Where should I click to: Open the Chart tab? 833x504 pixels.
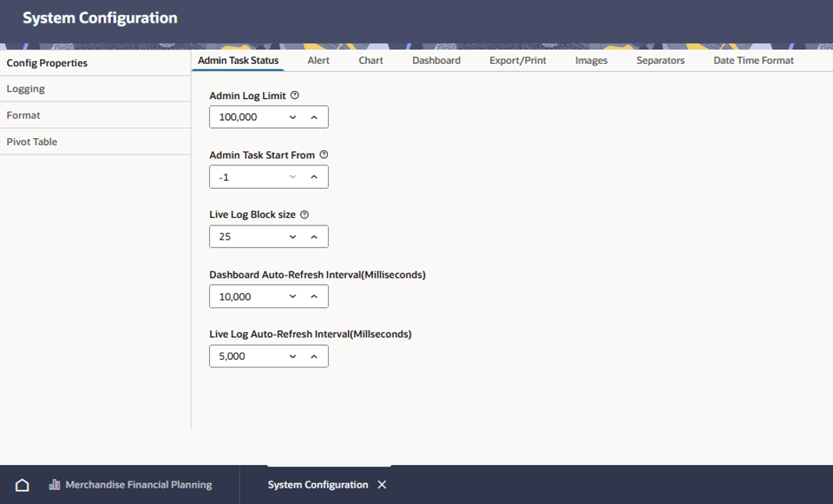[371, 61]
